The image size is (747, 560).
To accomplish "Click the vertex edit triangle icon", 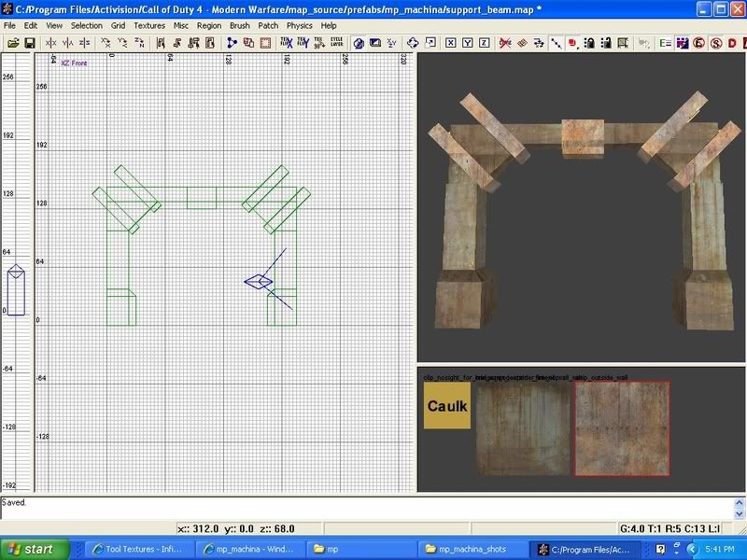I will [x=232, y=43].
